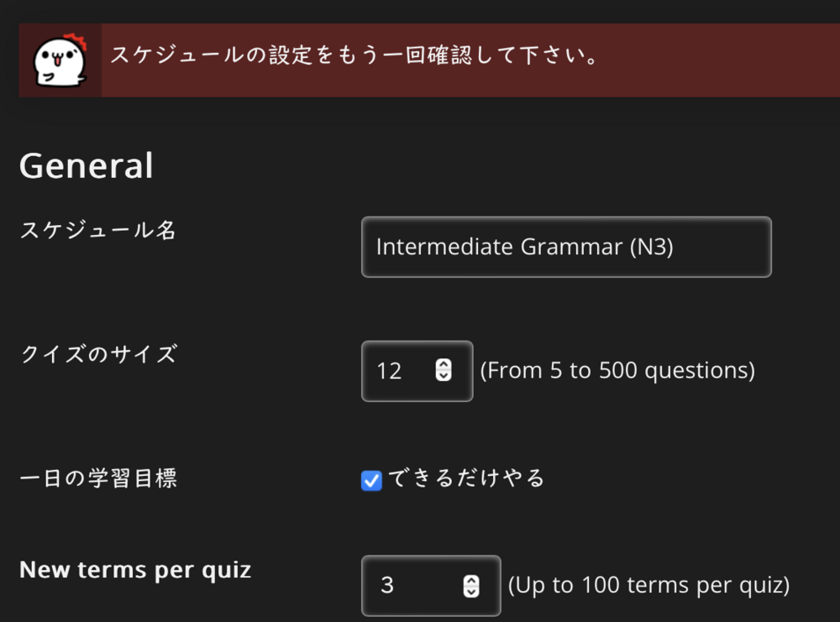Viewport: 840px width, 622px height.
Task: Click the General section heading
Action: pos(87,165)
